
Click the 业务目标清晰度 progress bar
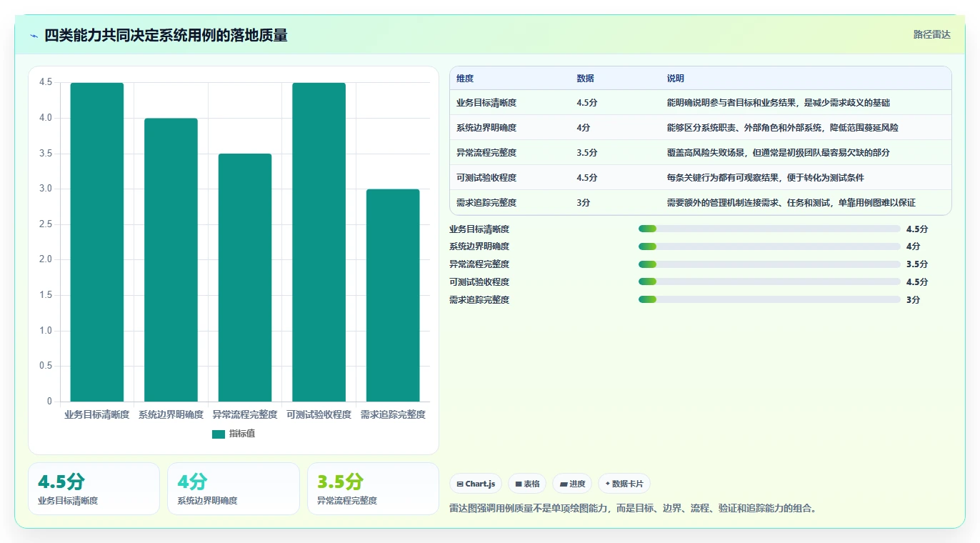click(x=769, y=229)
